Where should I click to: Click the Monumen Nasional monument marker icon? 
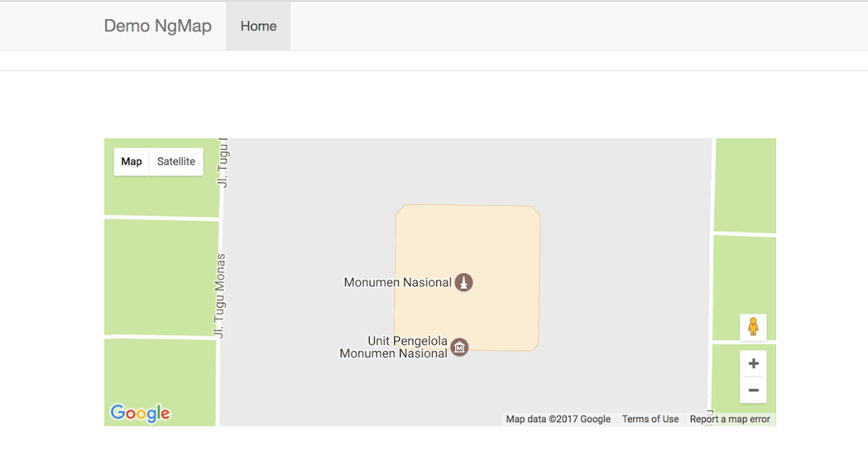pos(463,282)
